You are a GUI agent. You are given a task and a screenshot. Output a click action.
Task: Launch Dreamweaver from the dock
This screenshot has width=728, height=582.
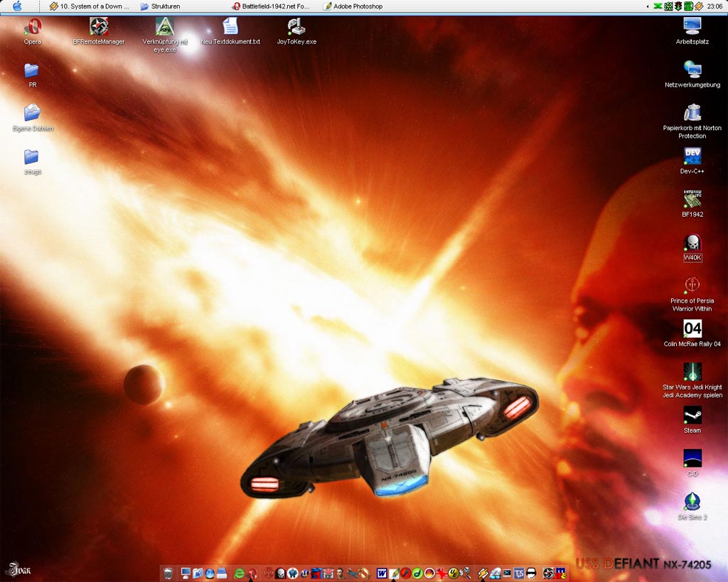418,573
